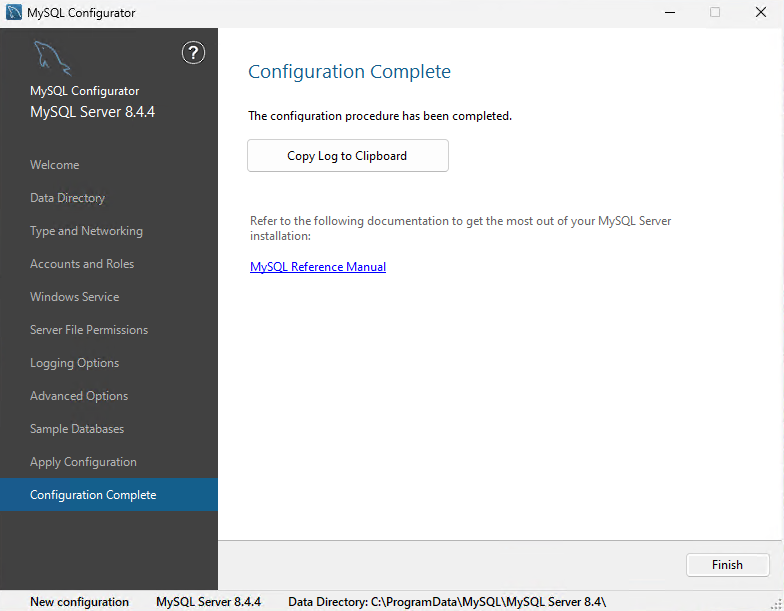
Task: Finish the configuration wizard
Action: 728,565
